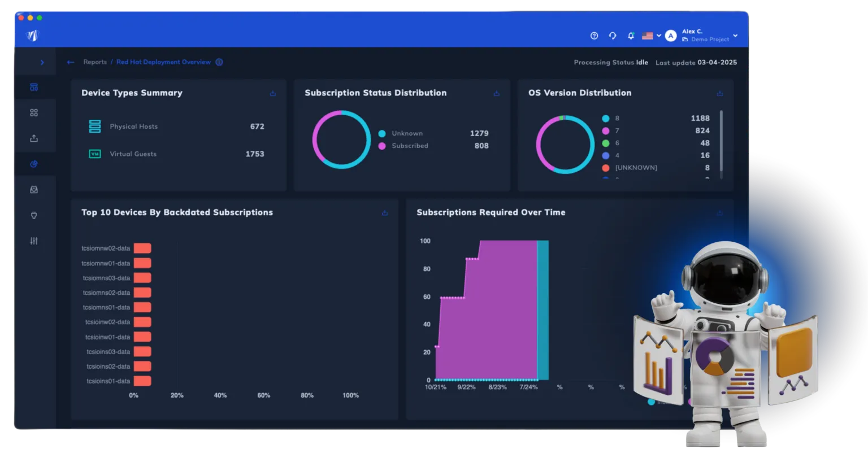Open the inbox tray sidebar icon
Viewport: 868px width, 449px height.
(34, 190)
